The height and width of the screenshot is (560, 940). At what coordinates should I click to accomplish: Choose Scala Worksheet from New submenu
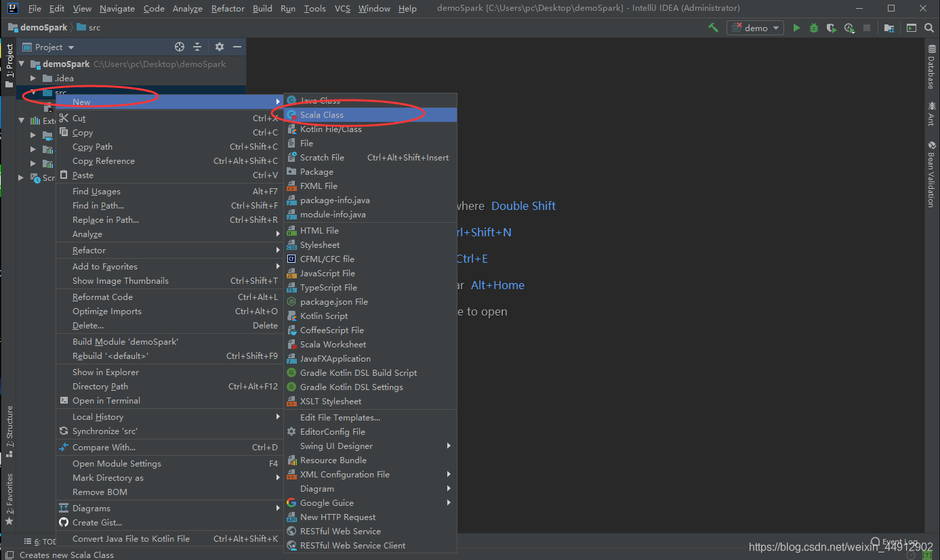point(370,344)
